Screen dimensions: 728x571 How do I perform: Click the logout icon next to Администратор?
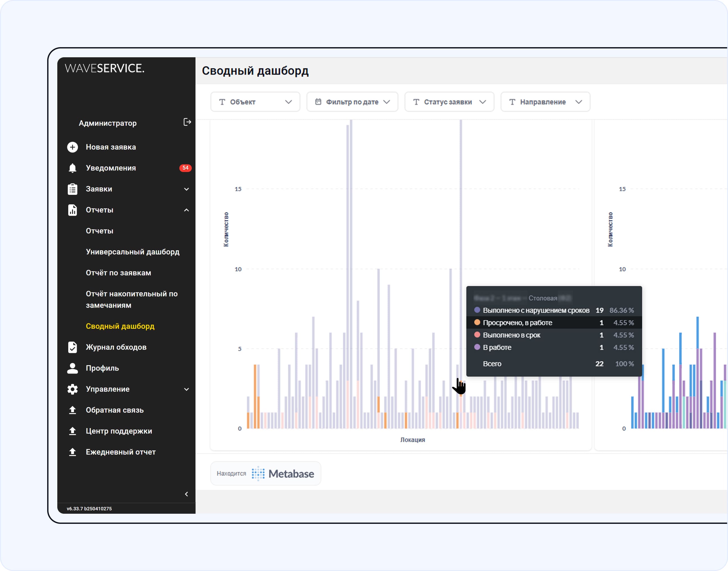click(x=187, y=122)
